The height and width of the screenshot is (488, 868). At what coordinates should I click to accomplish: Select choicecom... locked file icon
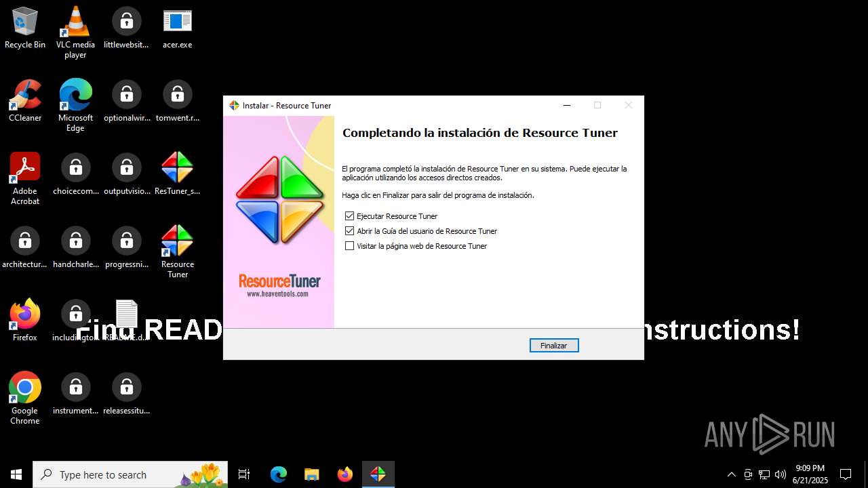click(x=75, y=174)
